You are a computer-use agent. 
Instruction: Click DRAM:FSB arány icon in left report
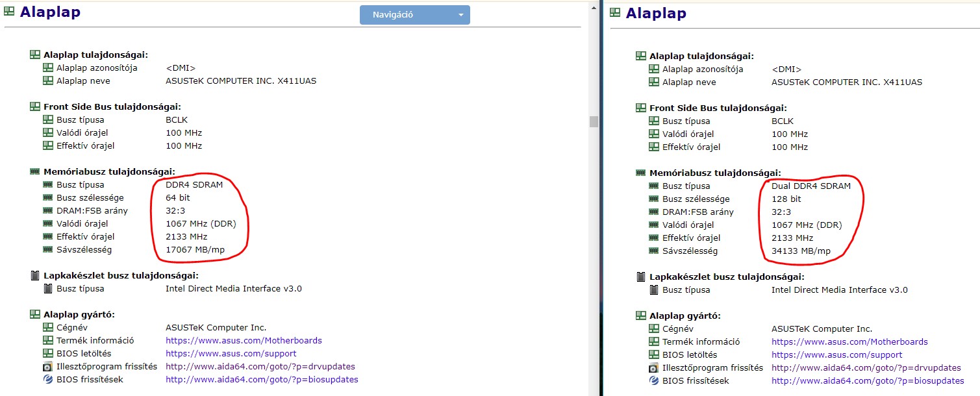[x=48, y=210]
